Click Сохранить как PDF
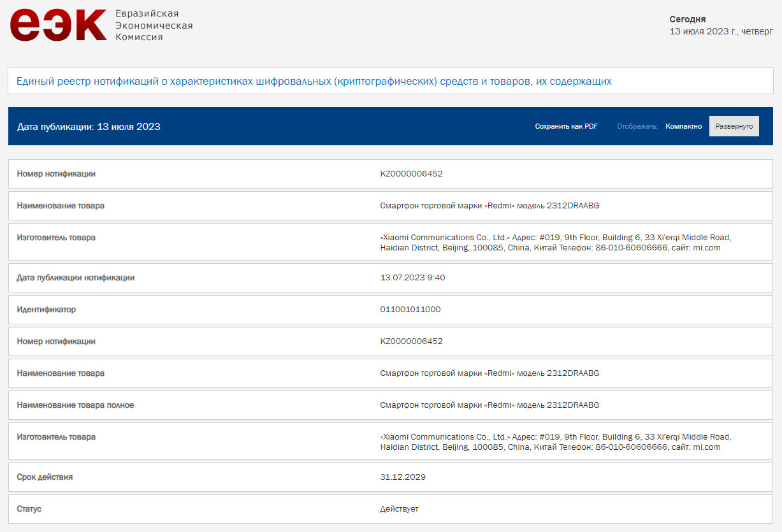Screen dimensions: 782x532 click(566, 126)
